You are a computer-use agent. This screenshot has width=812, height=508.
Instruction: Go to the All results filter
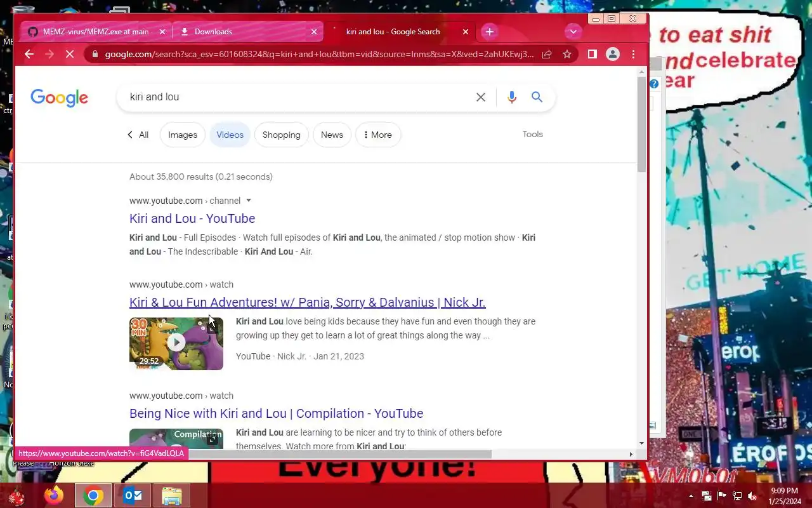138,135
